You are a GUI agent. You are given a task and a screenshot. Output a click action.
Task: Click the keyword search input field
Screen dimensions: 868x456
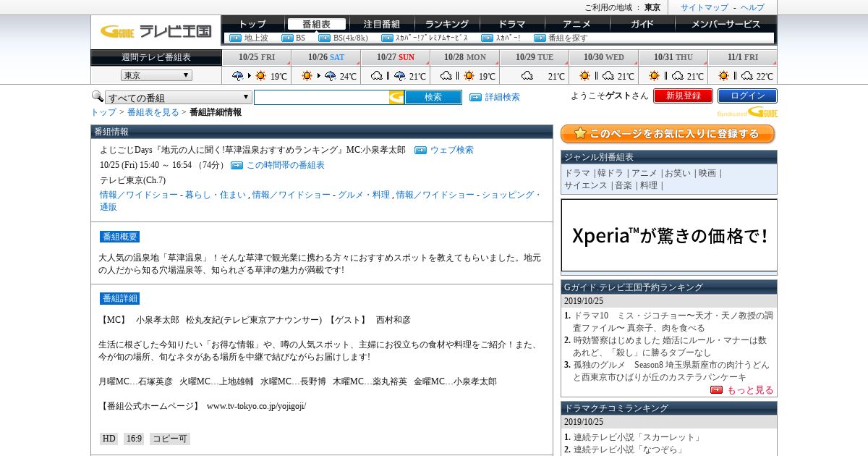coord(322,97)
